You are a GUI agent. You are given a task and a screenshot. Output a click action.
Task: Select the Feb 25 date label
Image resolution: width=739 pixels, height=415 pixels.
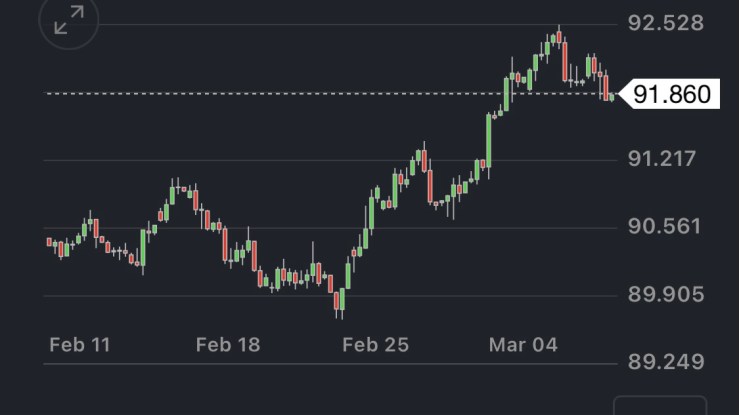375,345
